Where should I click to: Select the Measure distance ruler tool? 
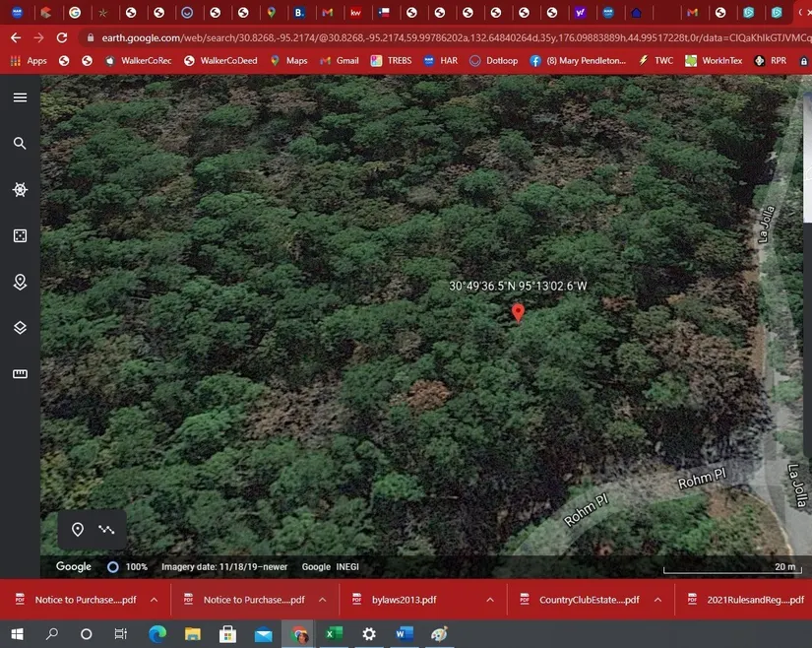click(20, 374)
